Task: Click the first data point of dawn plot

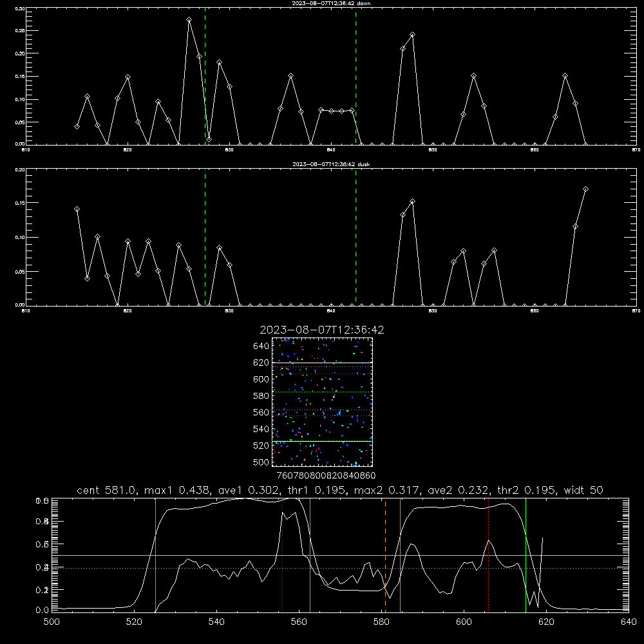Action: point(77,126)
